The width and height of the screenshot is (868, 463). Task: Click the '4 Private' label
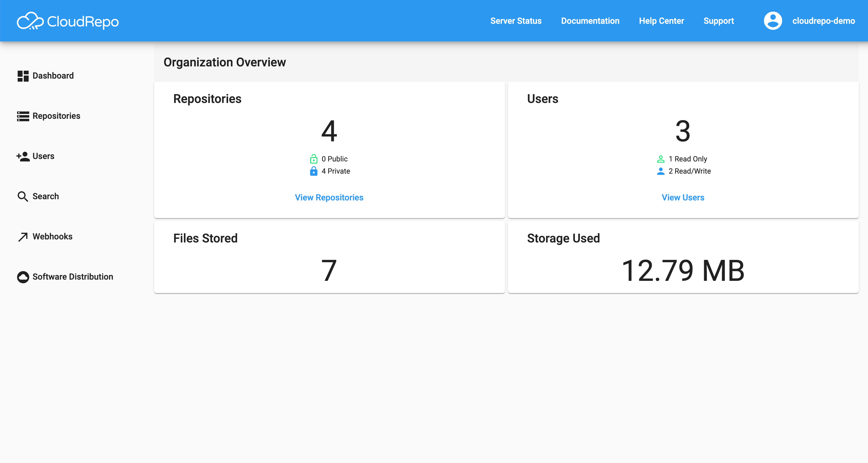336,171
